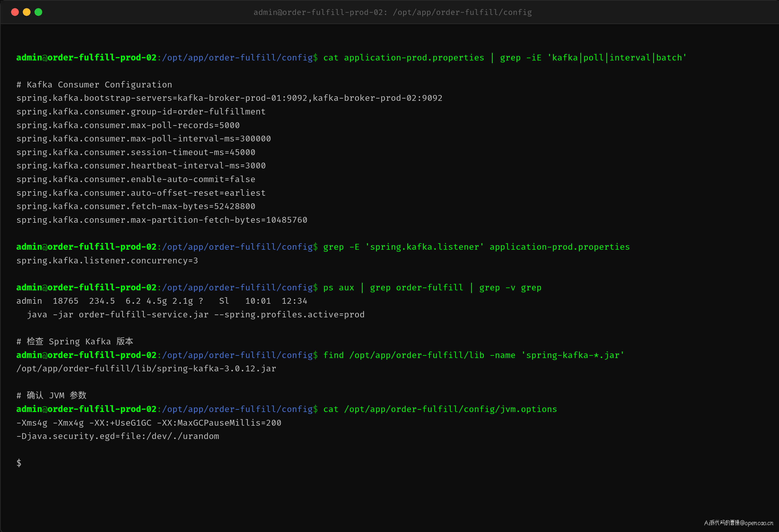Click the auto-offset-reset=earliest line
The height and width of the screenshot is (532, 779).
[141, 193]
